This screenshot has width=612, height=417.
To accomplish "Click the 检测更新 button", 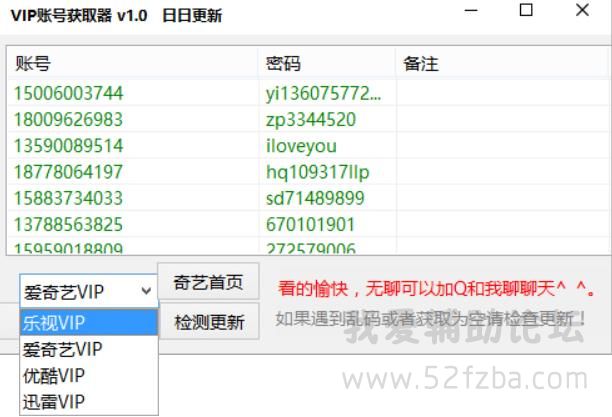I will tap(209, 322).
